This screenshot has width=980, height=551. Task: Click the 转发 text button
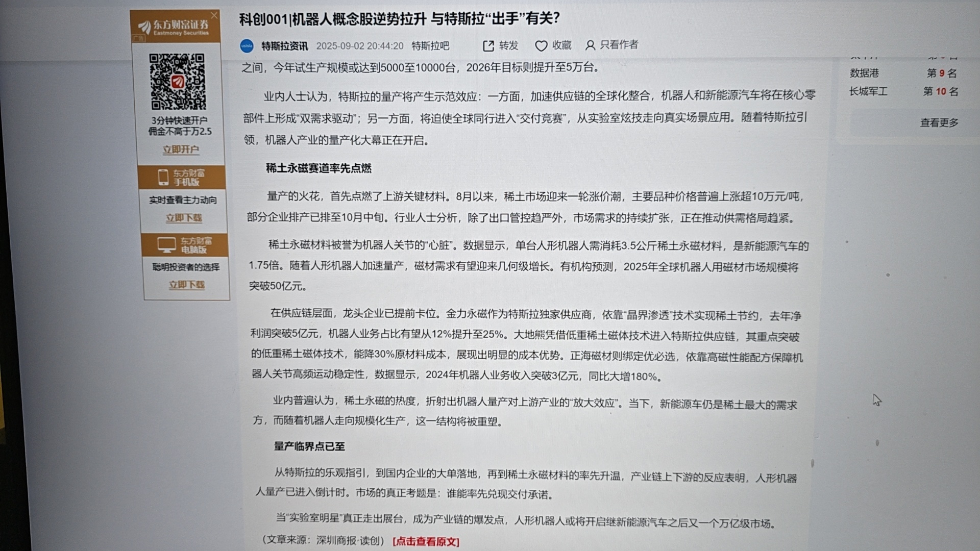(x=508, y=45)
